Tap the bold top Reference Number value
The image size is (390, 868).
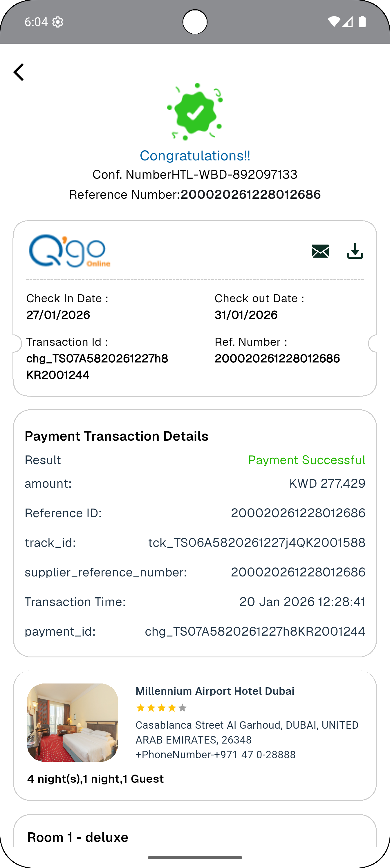250,194
